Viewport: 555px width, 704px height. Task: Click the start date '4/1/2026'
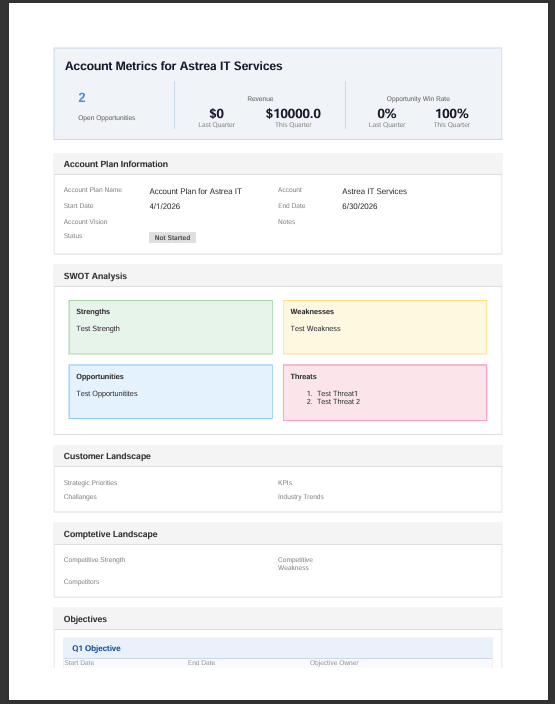[x=165, y=207]
